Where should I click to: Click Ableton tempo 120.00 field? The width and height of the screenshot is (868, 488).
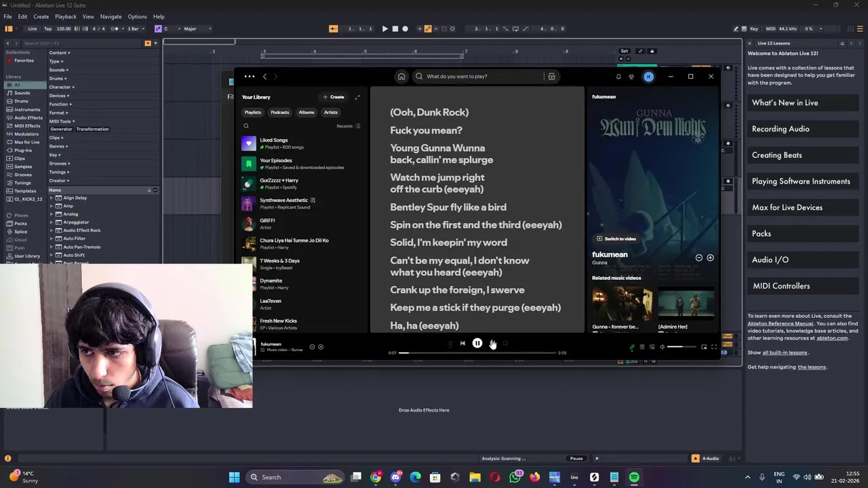pos(64,28)
